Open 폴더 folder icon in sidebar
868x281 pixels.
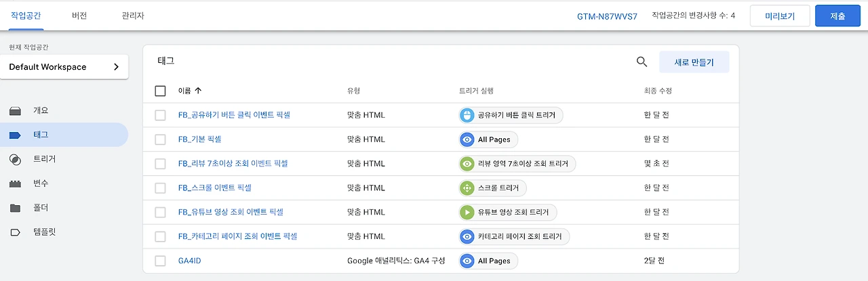[15, 208]
